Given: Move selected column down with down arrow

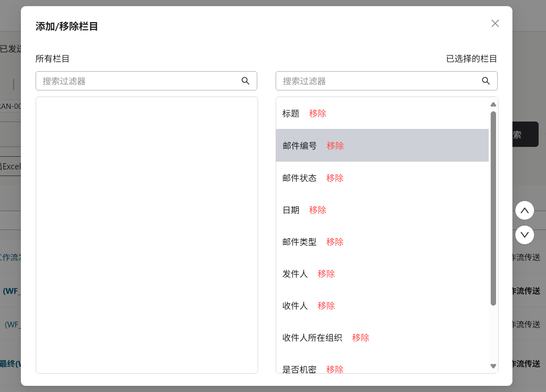Looking at the screenshot, I should coord(524,235).
